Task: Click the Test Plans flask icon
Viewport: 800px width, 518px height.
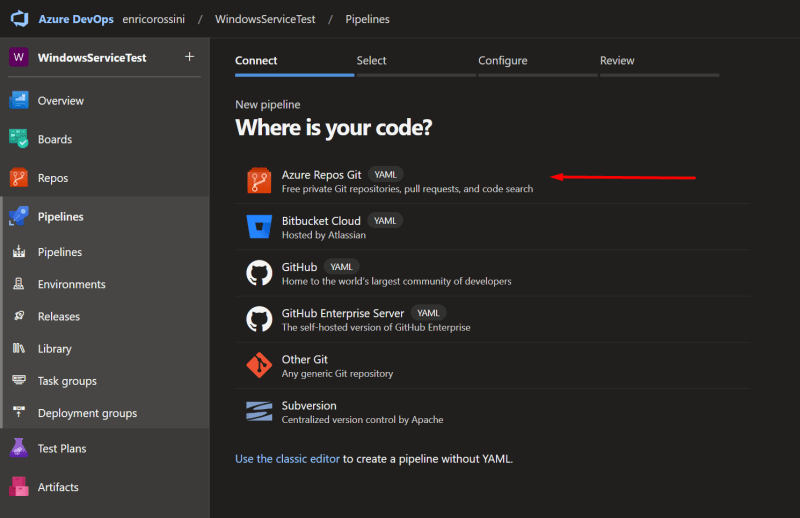Action: pos(19,448)
